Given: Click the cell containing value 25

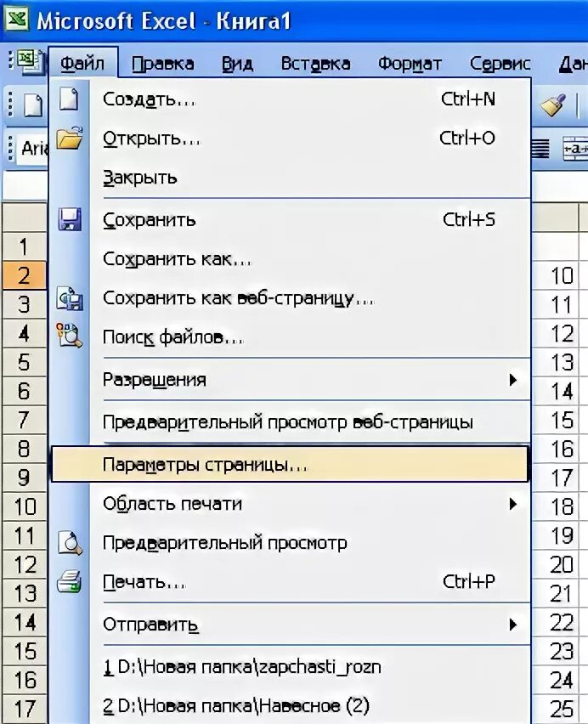Looking at the screenshot, I should pyautogui.click(x=556, y=710).
